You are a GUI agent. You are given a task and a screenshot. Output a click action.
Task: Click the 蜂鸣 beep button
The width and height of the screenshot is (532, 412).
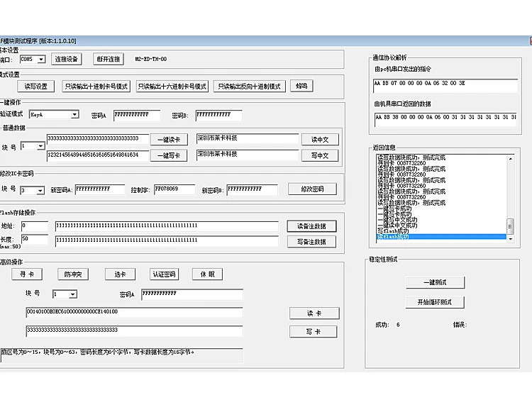pyautogui.click(x=301, y=86)
